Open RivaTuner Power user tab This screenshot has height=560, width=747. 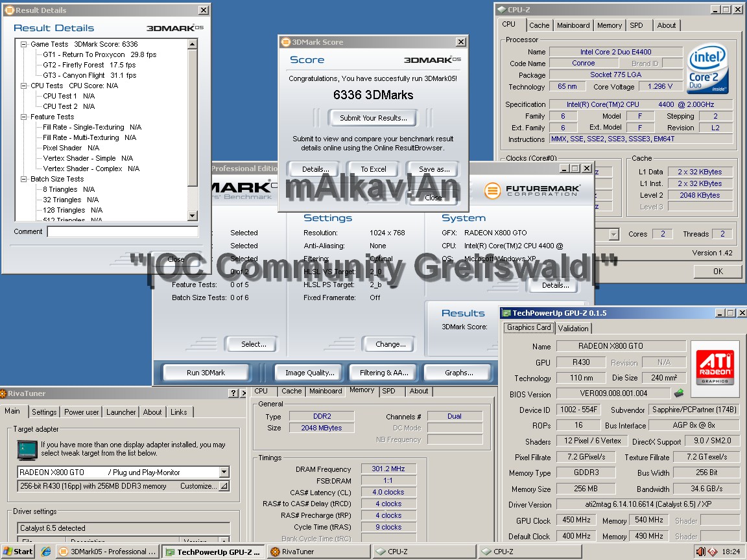[82, 412]
